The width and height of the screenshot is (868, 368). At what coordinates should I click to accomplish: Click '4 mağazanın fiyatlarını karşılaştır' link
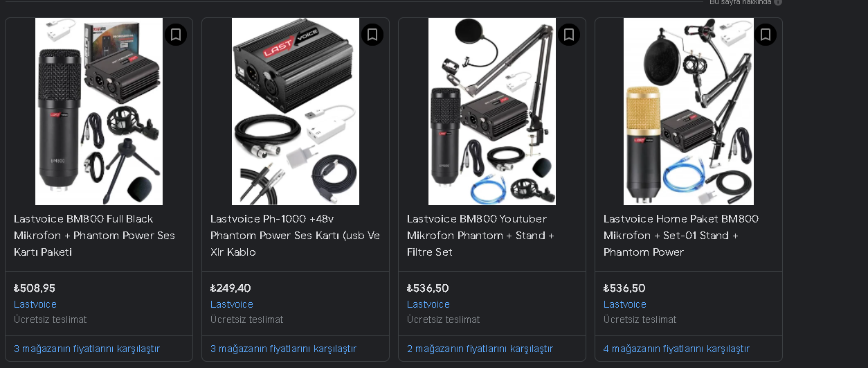coord(676,349)
